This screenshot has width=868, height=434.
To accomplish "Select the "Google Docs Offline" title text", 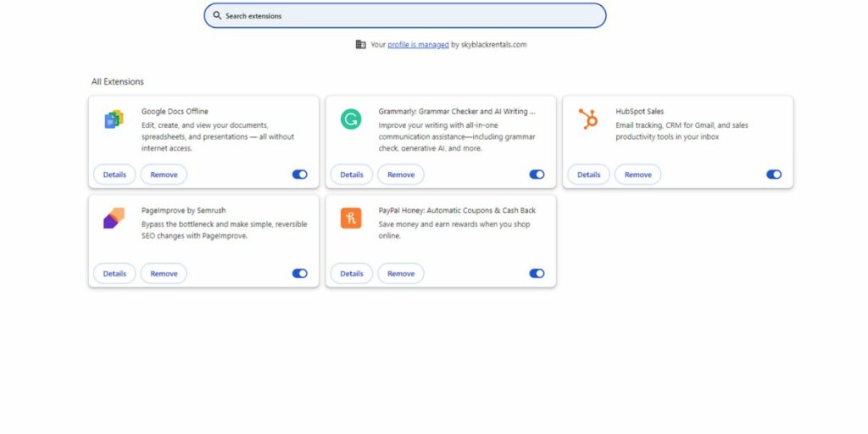I will 175,111.
